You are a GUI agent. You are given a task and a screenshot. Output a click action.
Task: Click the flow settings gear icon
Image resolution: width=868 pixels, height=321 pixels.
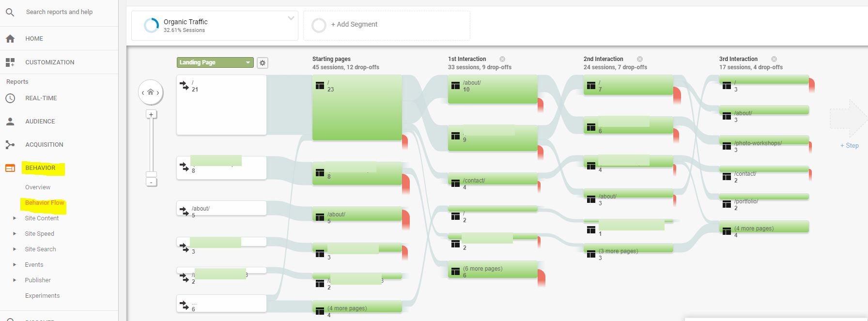[x=263, y=63]
